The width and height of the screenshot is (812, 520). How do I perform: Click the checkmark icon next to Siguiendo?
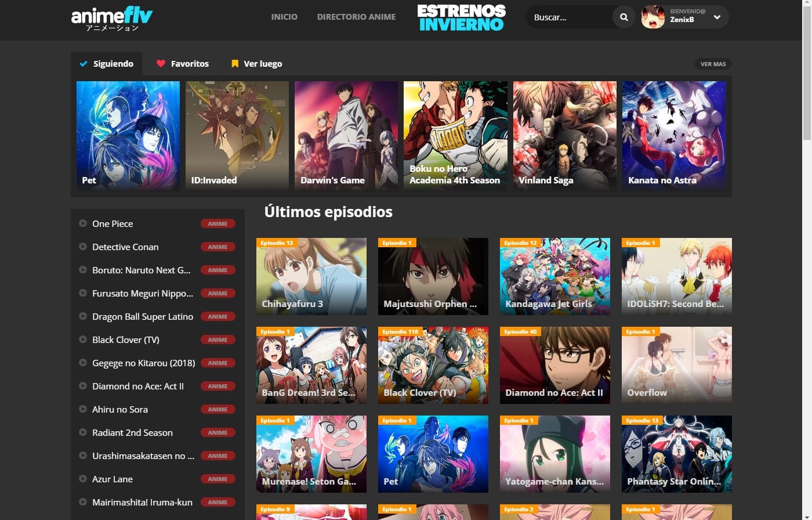click(x=83, y=64)
